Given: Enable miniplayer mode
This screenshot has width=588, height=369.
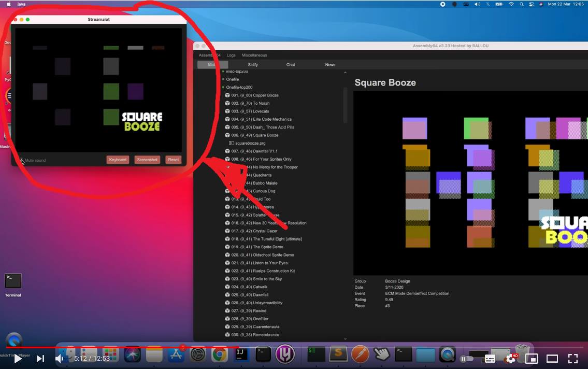Looking at the screenshot, I should click(532, 359).
